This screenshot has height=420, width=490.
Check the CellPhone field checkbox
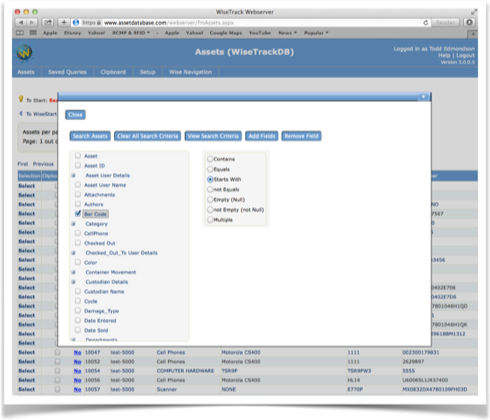pos(78,233)
